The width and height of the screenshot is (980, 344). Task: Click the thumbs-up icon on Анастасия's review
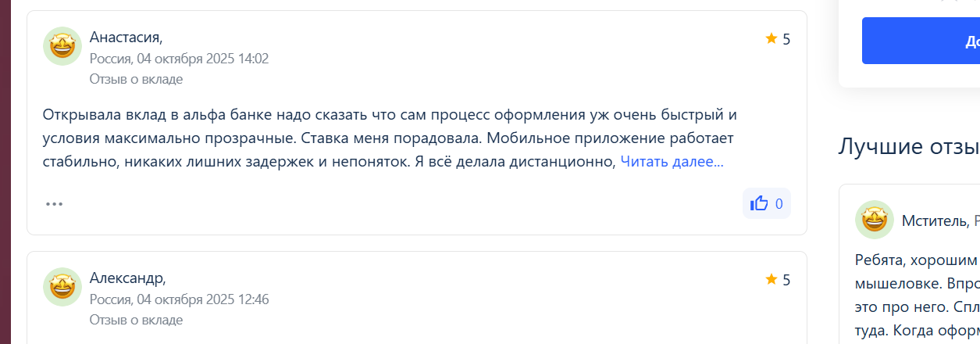[x=759, y=204]
